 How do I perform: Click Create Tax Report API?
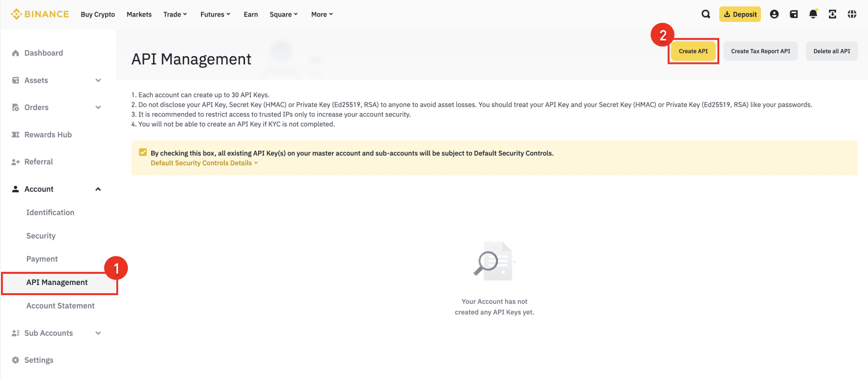click(760, 51)
